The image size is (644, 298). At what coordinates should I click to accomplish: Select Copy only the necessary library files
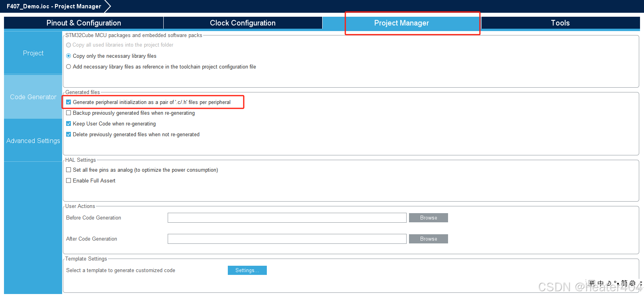(111, 56)
